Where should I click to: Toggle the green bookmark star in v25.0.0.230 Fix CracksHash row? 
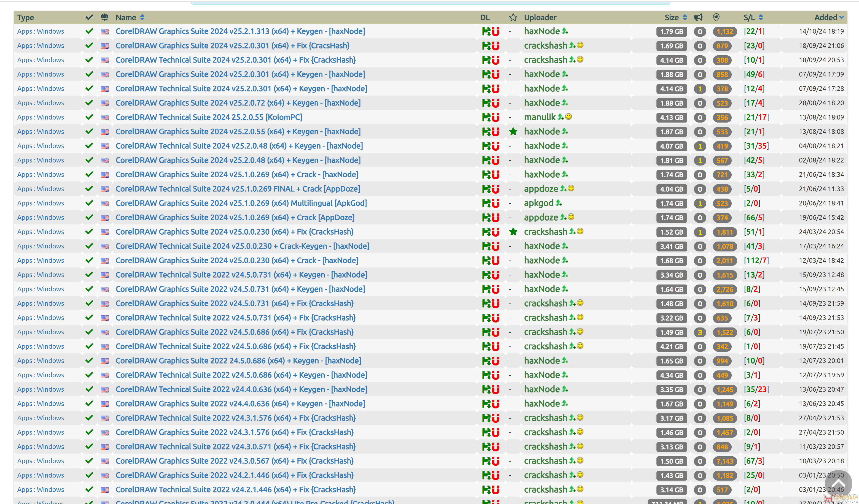pos(513,232)
